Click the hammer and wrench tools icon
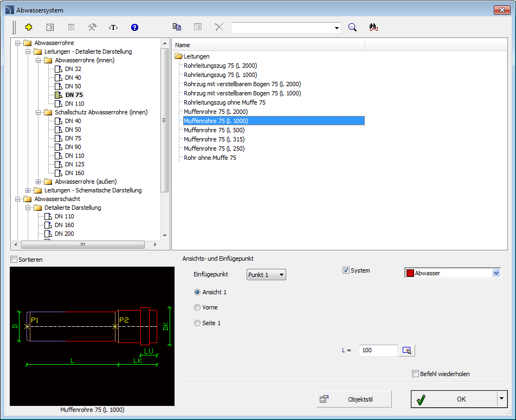Viewport: 516px width, 420px height. coord(92,28)
